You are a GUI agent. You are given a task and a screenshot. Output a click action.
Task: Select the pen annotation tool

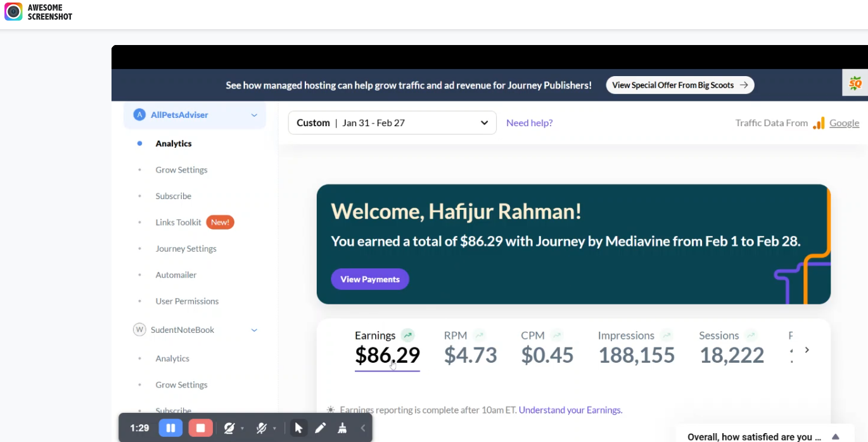tap(320, 428)
